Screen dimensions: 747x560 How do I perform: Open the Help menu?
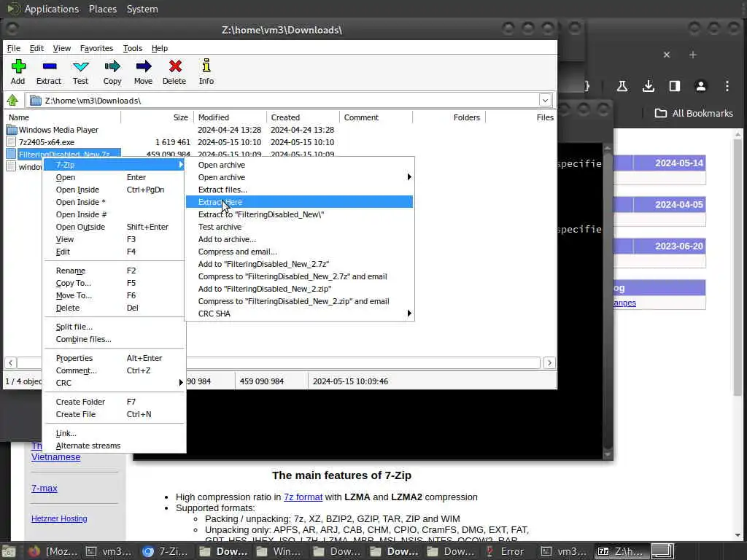160,48
